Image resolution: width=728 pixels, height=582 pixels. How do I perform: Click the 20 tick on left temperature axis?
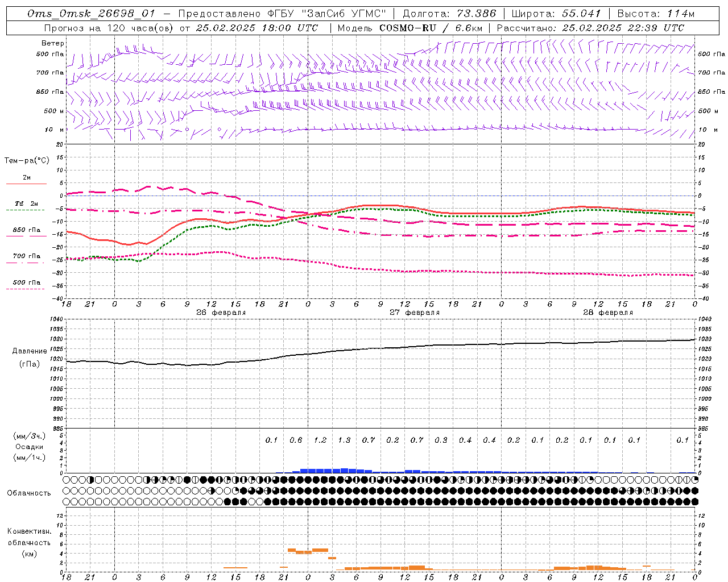point(59,144)
